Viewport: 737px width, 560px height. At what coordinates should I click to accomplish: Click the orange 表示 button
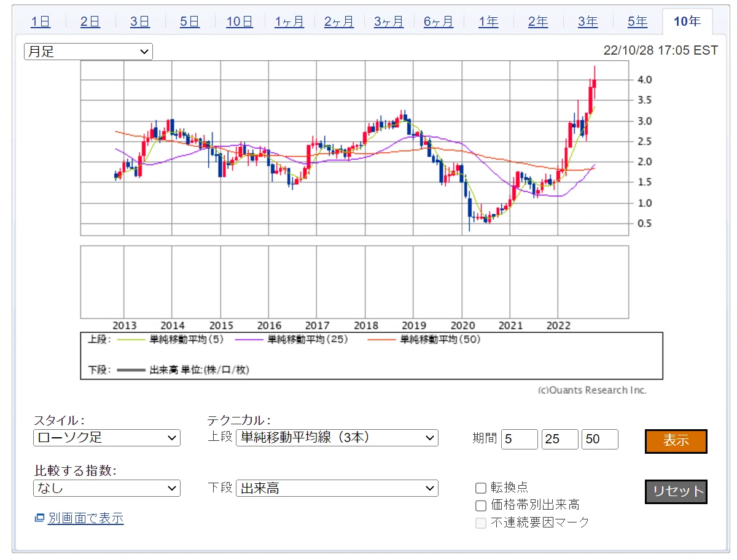click(x=676, y=441)
